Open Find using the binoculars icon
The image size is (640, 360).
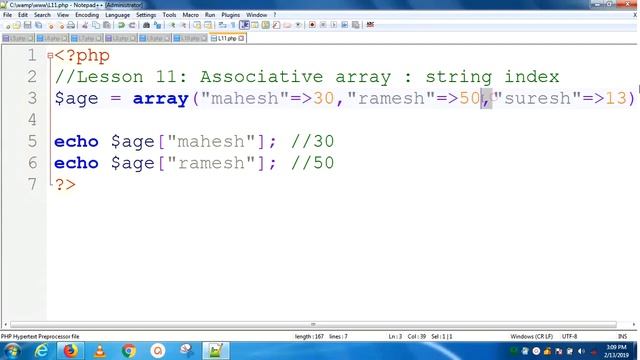coord(146,25)
